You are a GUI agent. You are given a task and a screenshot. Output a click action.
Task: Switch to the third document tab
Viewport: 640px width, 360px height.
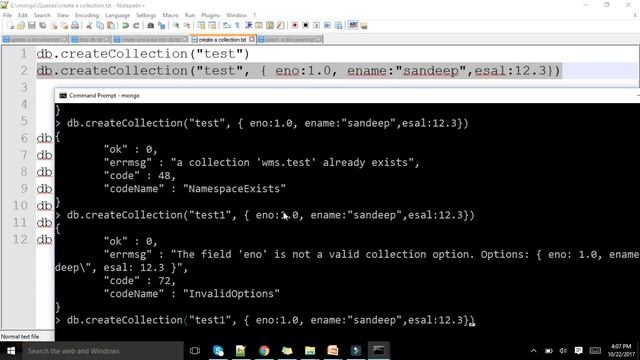click(x=150, y=40)
